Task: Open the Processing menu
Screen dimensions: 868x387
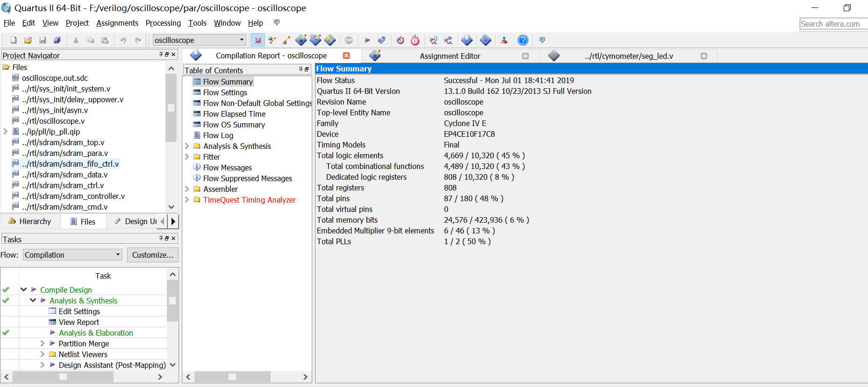Action: pyautogui.click(x=163, y=23)
